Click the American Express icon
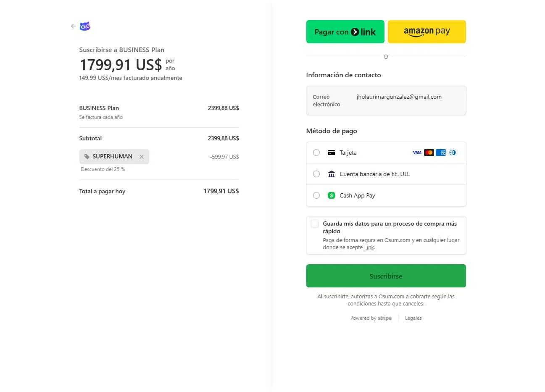This screenshot has height=392, width=545. 440,153
